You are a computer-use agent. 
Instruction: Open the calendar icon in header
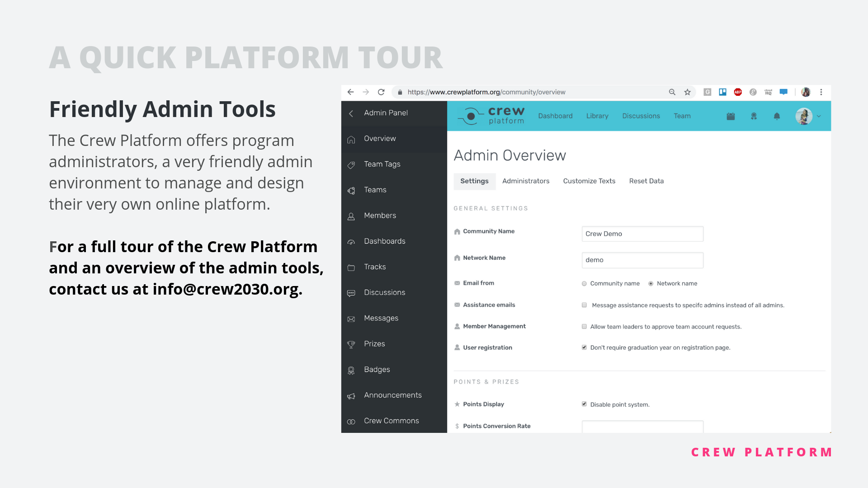coord(731,117)
